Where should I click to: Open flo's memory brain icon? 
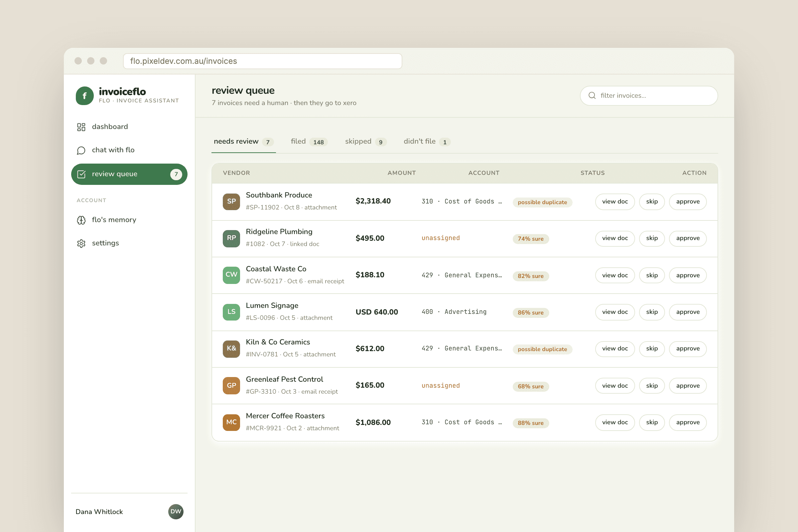pos(81,220)
